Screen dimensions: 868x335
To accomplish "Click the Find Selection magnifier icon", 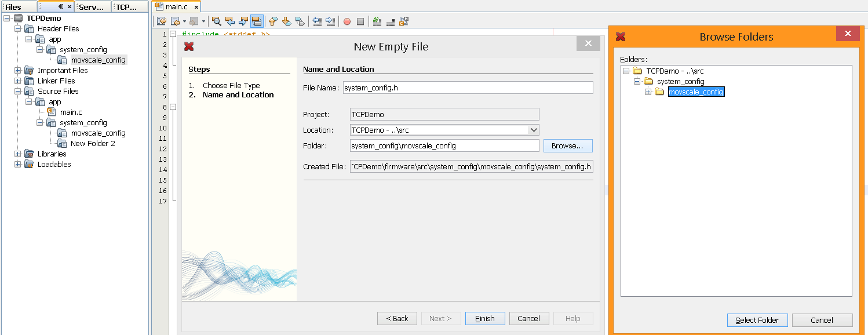I will click(216, 21).
